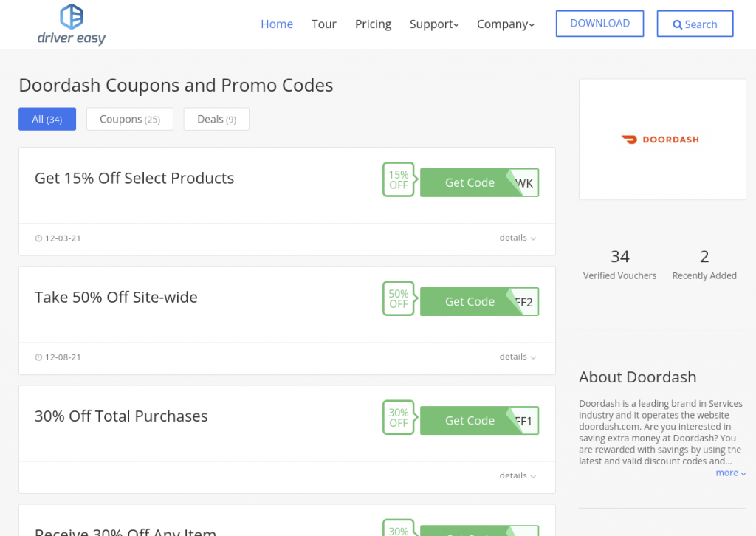The image size is (756, 536).
Task: Click Doordash Coupons and Promo Codes heading
Action: coord(176,86)
